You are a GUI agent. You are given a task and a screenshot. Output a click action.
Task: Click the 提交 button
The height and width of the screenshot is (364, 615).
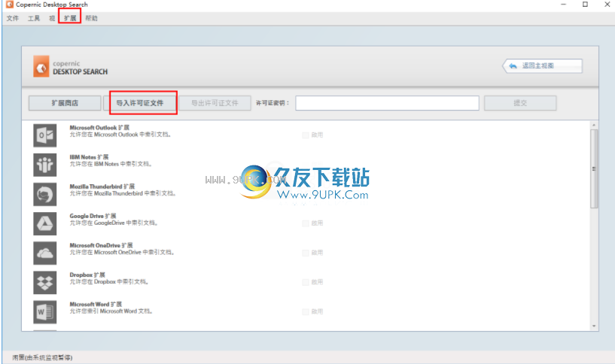click(520, 103)
